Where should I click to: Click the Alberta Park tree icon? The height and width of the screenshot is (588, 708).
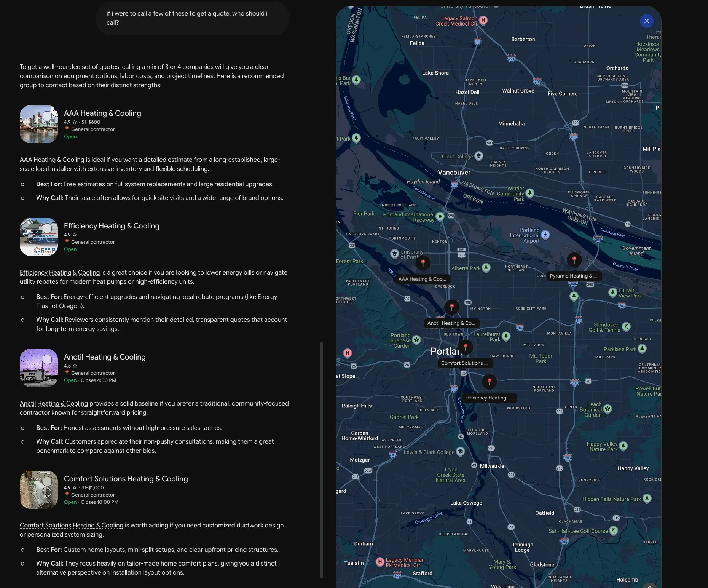[486, 268]
